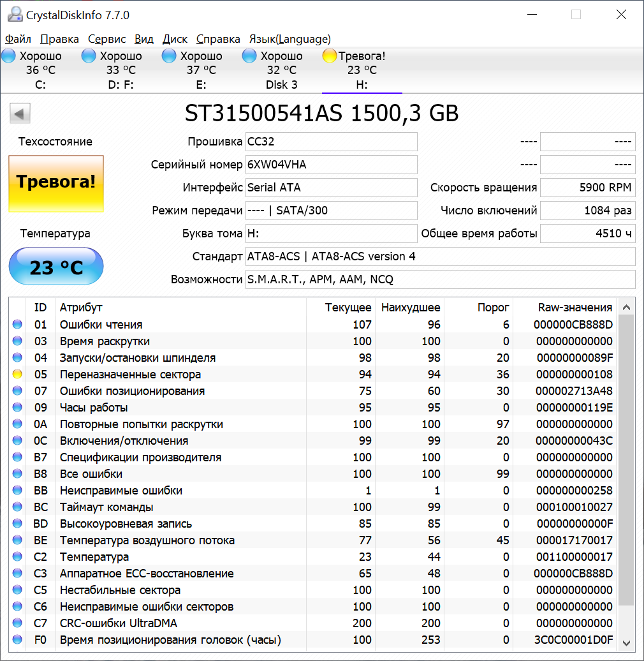The width and height of the screenshot is (644, 661).
Task: Click the Raw-значения column header
Action: [x=574, y=308]
